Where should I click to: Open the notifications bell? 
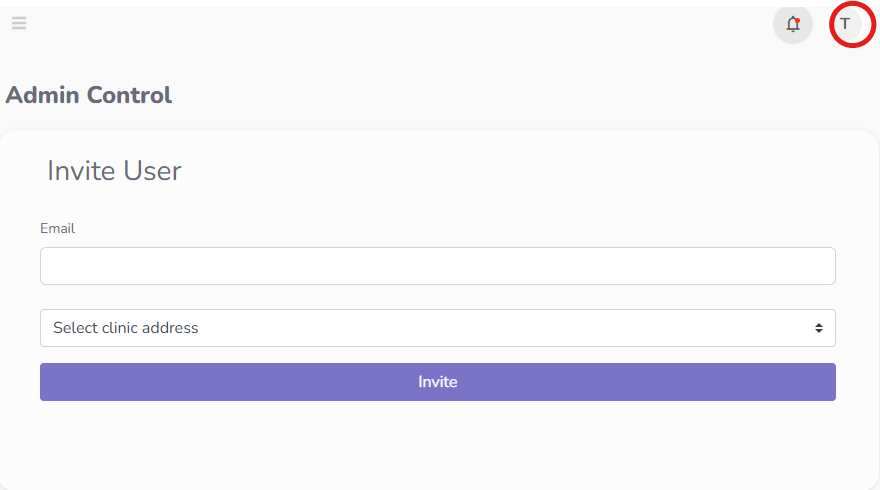tap(793, 24)
